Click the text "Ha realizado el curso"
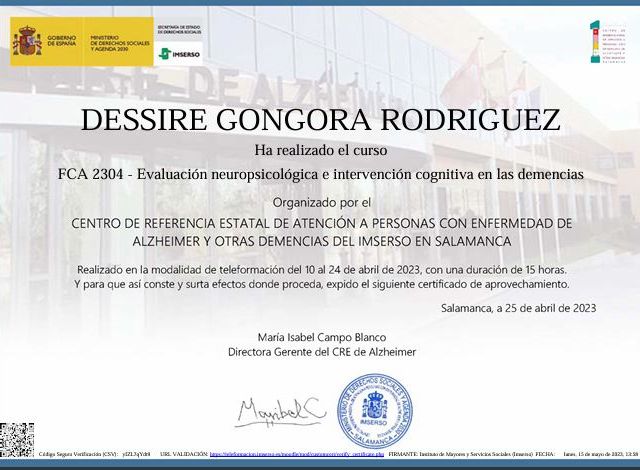Viewport: 640px width, 470px height. (x=321, y=150)
